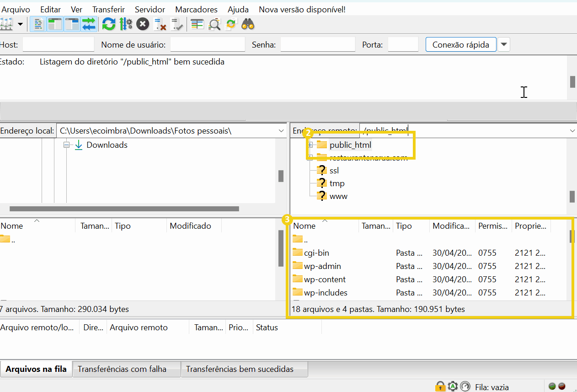Sort remote list by Permis... column

[493, 226]
